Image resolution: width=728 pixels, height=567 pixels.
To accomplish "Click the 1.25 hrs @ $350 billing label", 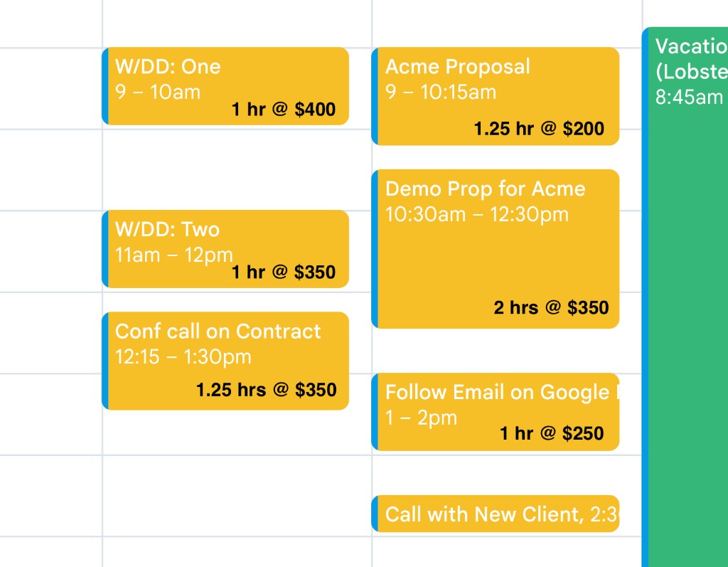I will 267,390.
